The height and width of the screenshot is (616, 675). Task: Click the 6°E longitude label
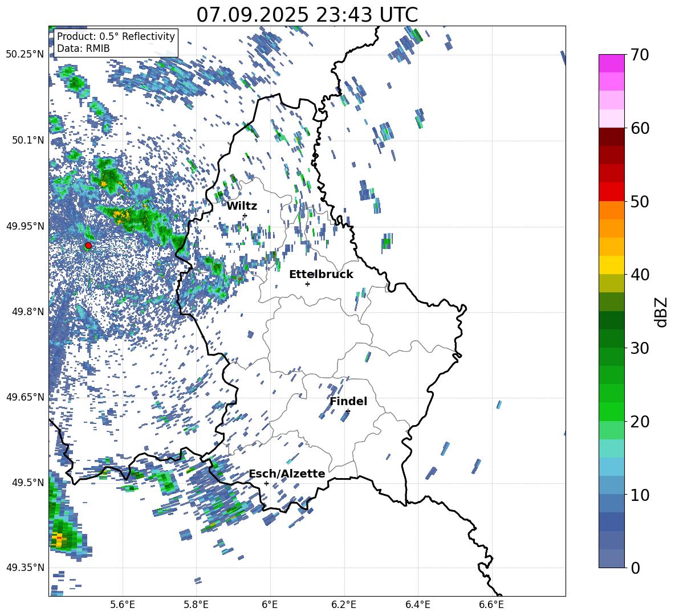pos(270,605)
